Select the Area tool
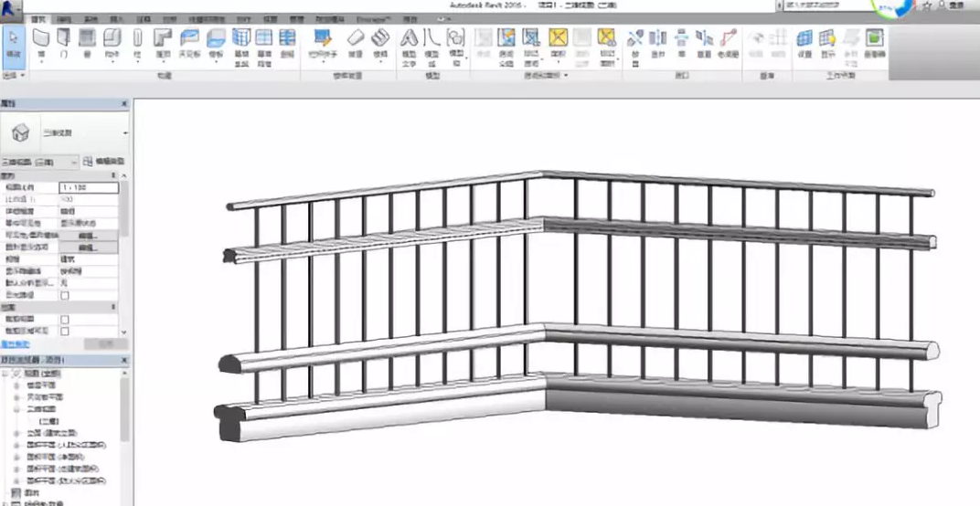 (559, 44)
